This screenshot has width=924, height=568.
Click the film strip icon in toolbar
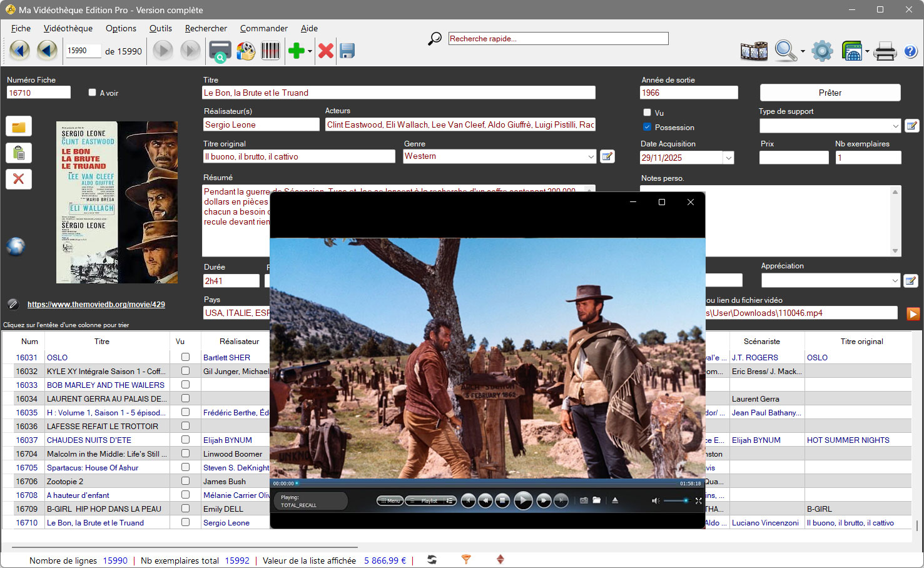coord(754,51)
